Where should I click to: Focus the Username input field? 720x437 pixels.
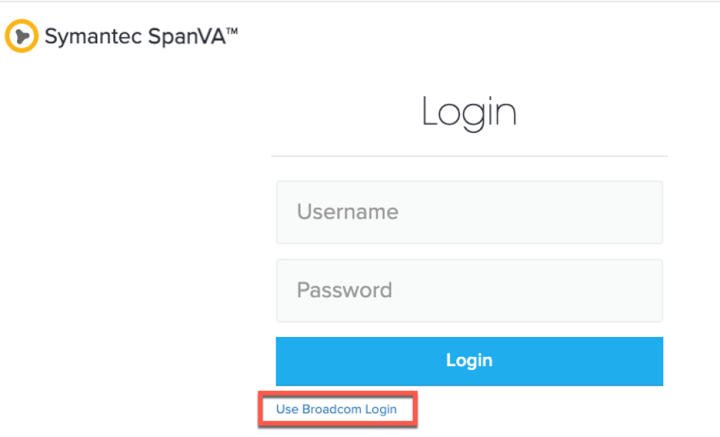coord(469,212)
